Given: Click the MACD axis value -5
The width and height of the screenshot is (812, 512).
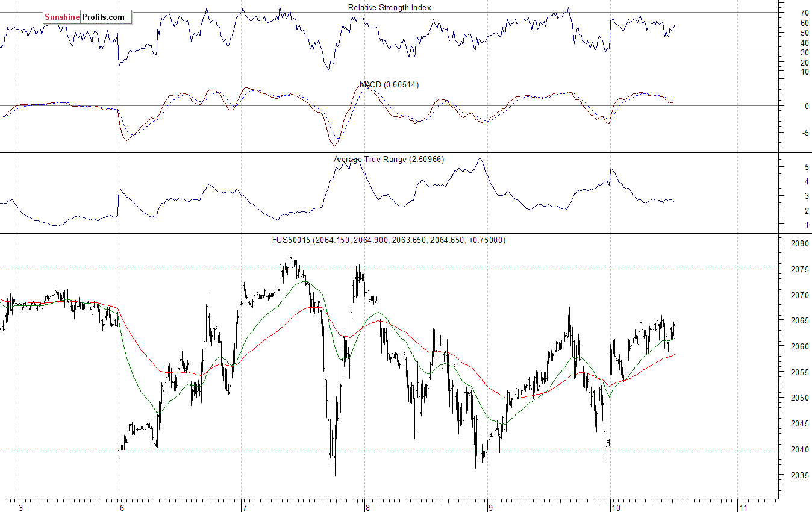Looking at the screenshot, I should tap(805, 133).
